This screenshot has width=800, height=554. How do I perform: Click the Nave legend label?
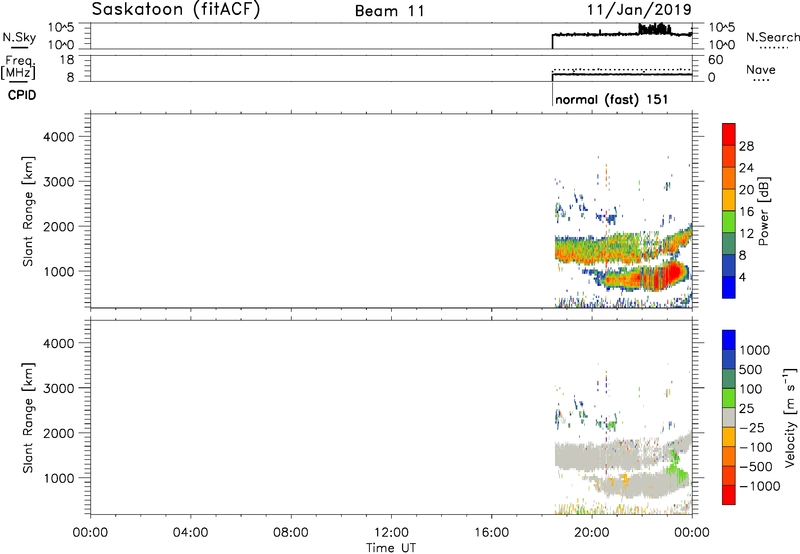coord(761,69)
